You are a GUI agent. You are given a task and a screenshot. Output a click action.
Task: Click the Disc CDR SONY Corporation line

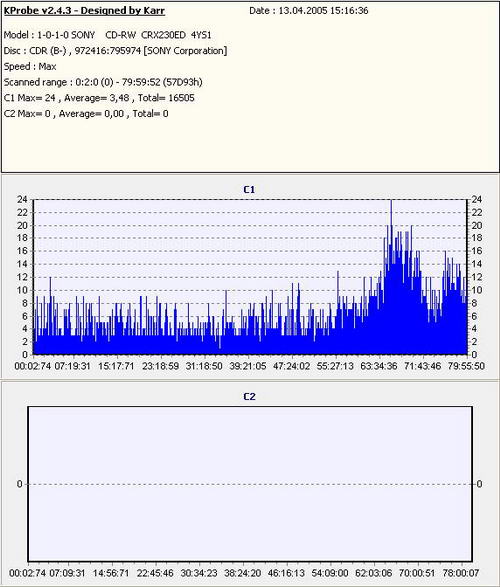(x=115, y=51)
